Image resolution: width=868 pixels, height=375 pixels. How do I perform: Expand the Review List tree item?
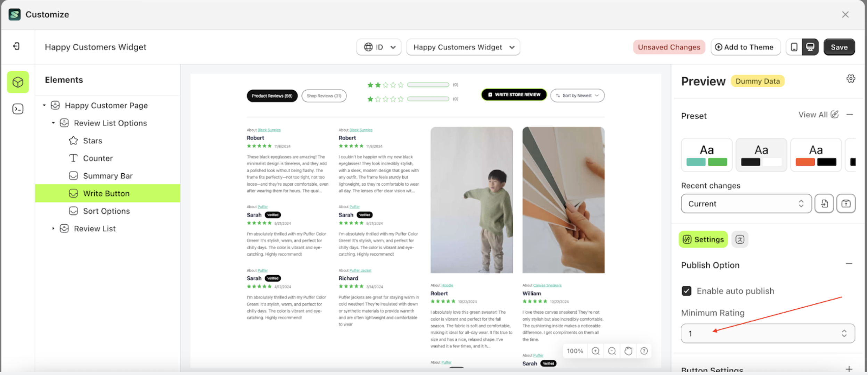pyautogui.click(x=54, y=228)
